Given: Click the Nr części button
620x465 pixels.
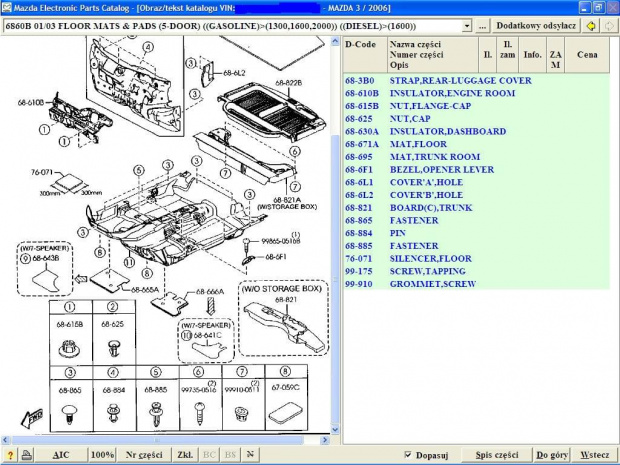Looking at the screenshot, I should pos(144,455).
